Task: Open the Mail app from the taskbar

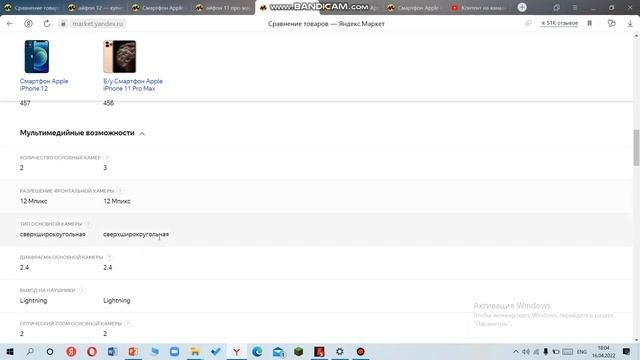Action: pyautogui.click(x=278, y=351)
